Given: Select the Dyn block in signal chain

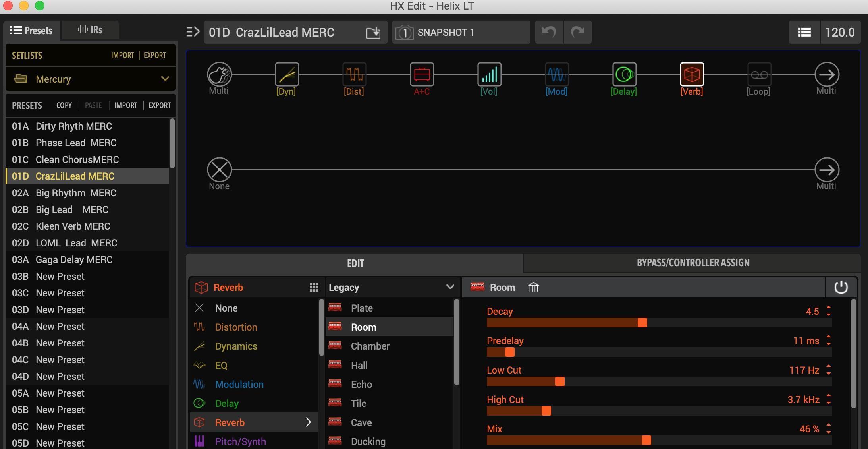Looking at the screenshot, I should [x=287, y=74].
